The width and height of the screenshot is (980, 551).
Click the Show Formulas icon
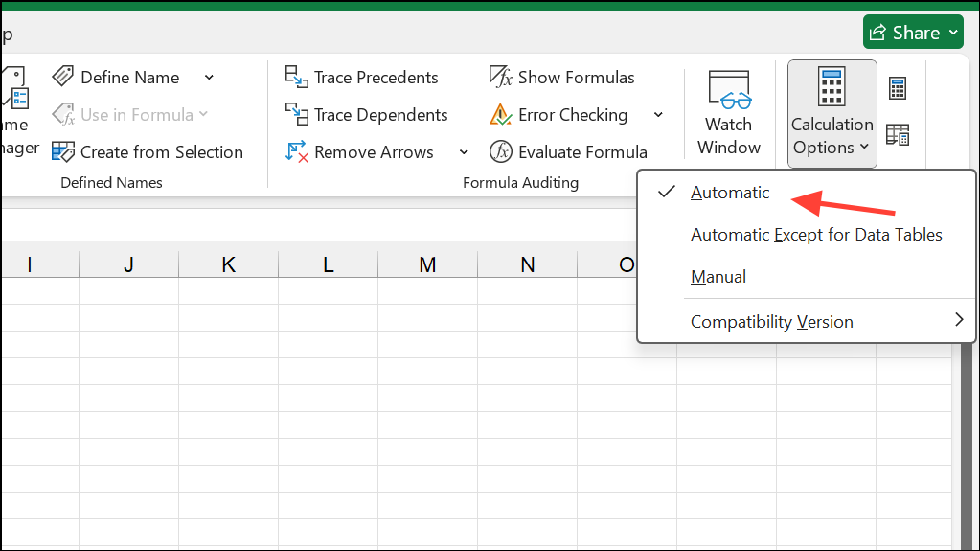501,78
